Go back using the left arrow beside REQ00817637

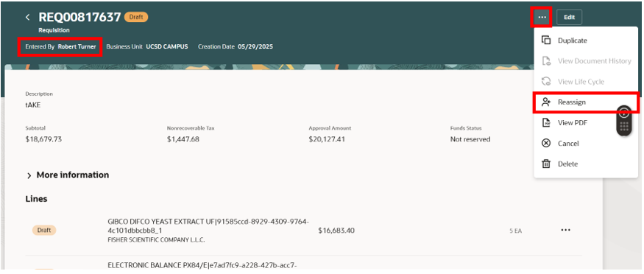click(x=28, y=17)
